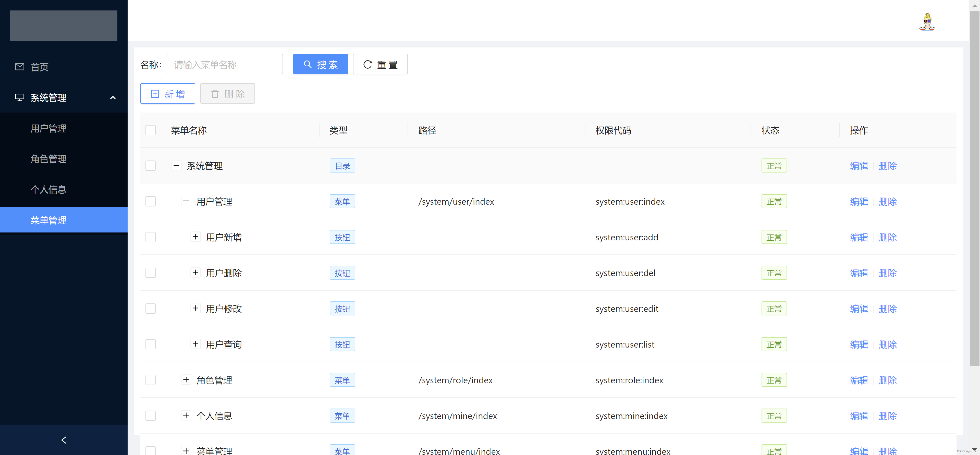The image size is (980, 455).
Task: Click the plus-square icon in 新增 button
Action: (x=155, y=94)
